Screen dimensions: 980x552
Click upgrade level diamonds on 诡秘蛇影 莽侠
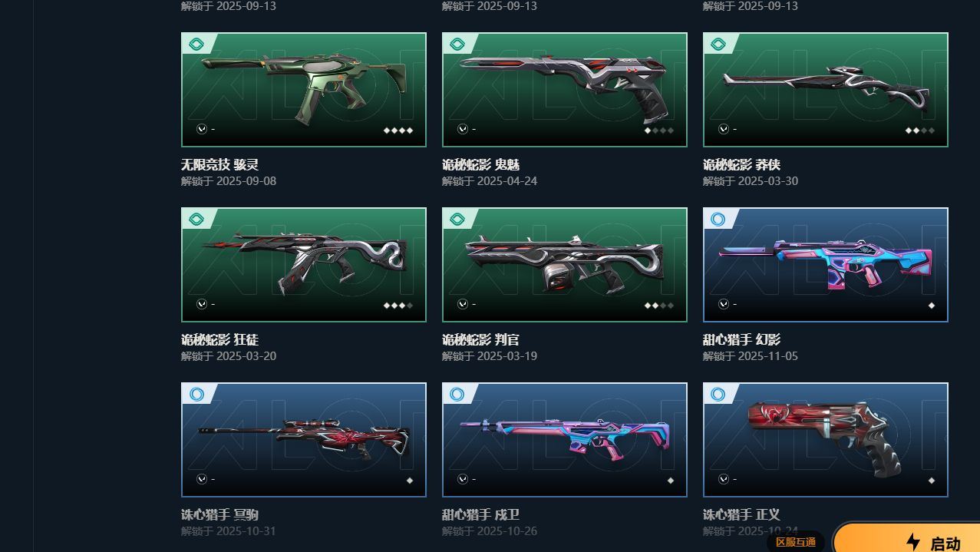coord(920,131)
